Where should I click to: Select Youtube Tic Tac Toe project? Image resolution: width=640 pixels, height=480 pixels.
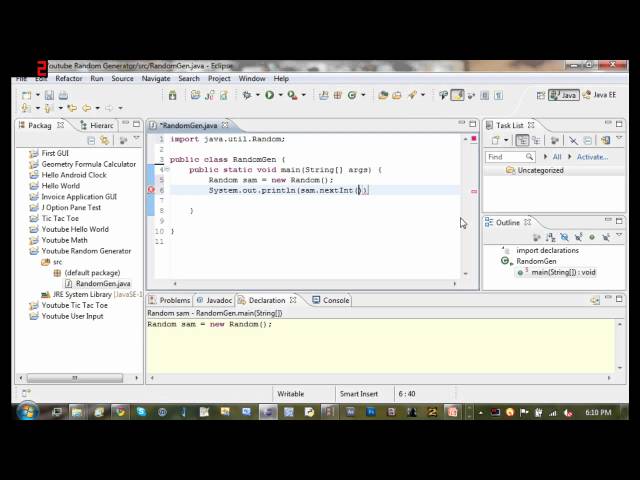[x=74, y=305]
